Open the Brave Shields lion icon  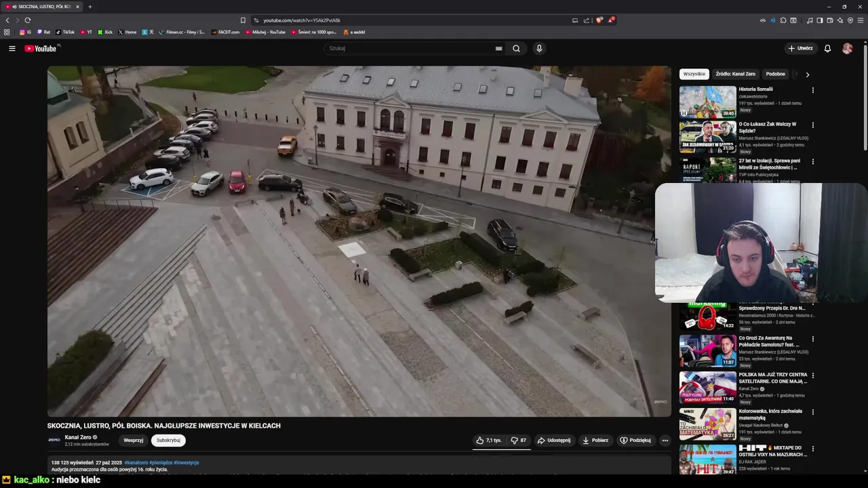tap(599, 20)
